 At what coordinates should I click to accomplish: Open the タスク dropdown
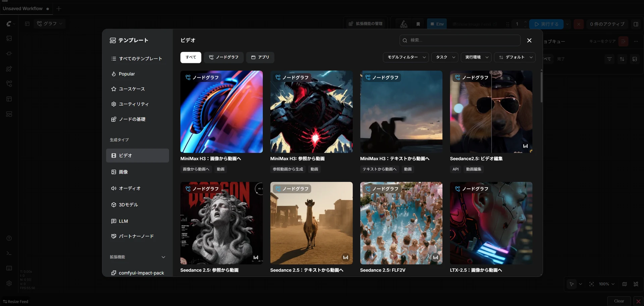click(x=445, y=57)
